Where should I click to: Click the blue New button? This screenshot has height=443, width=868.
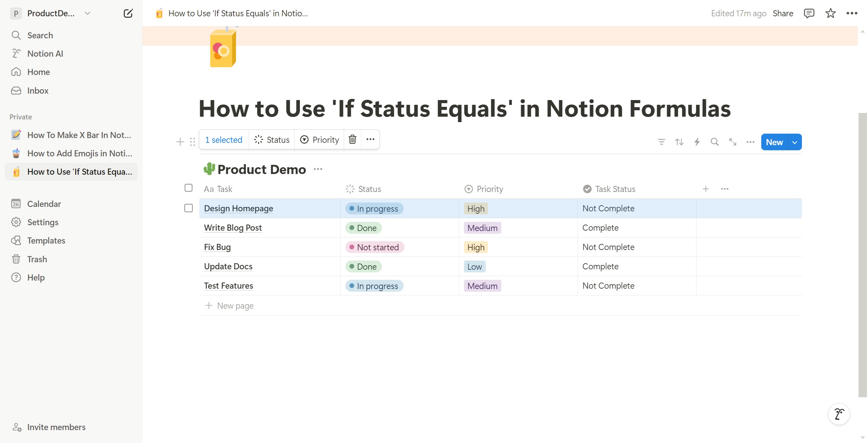point(774,142)
